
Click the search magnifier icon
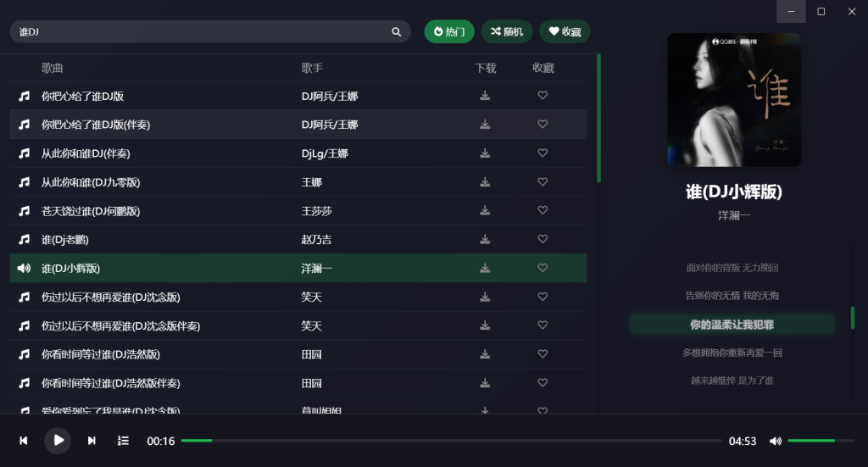pos(396,32)
